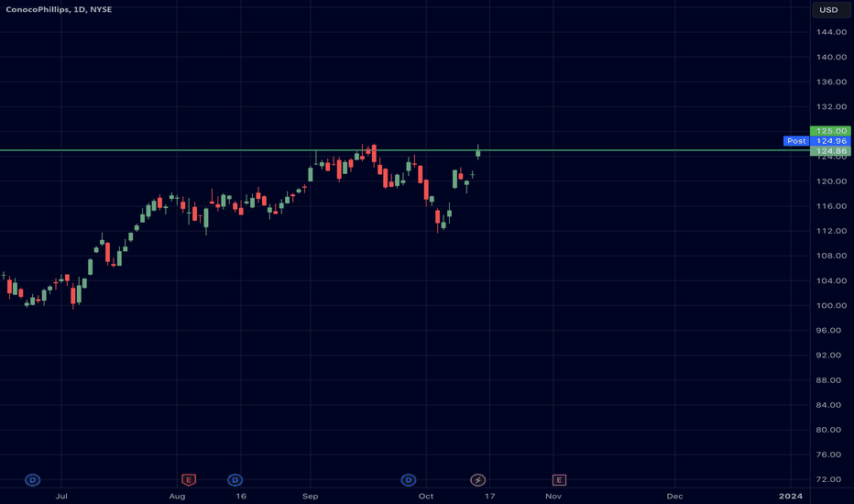Click the 16 date label
The image size is (854, 504).
tap(241, 497)
